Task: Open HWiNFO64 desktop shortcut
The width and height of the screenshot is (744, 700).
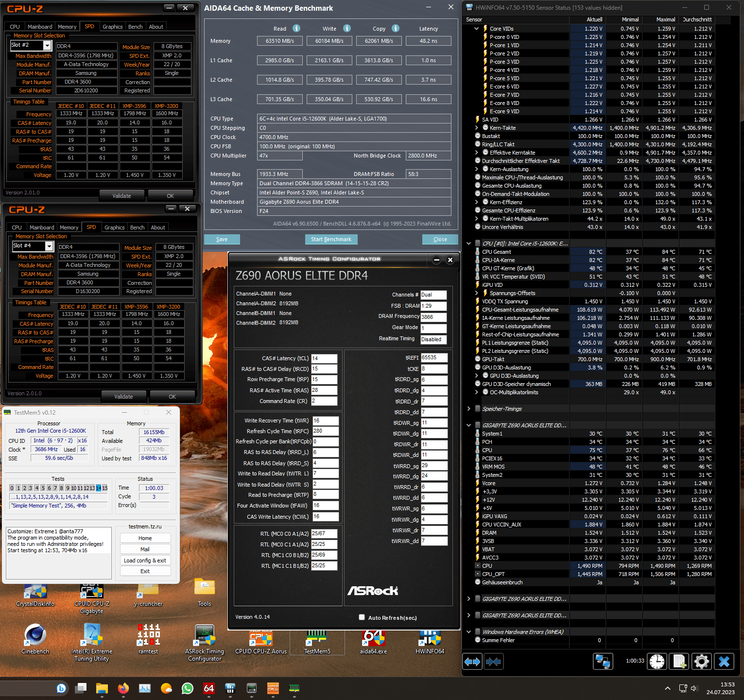Action: point(430,642)
